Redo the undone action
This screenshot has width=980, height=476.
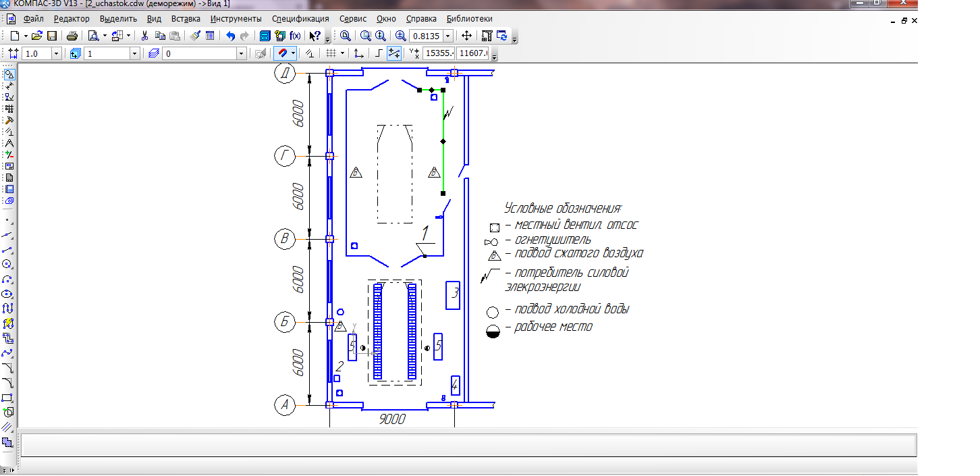pyautogui.click(x=244, y=36)
